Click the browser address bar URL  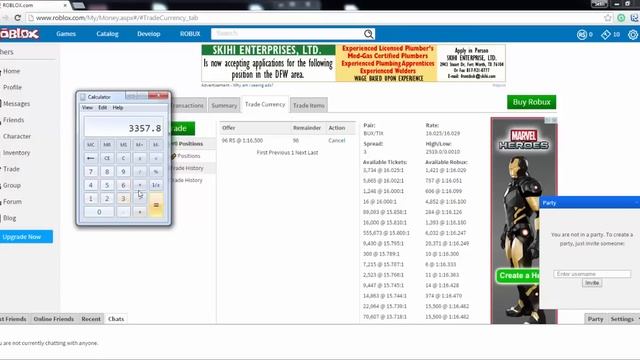[x=117, y=18]
